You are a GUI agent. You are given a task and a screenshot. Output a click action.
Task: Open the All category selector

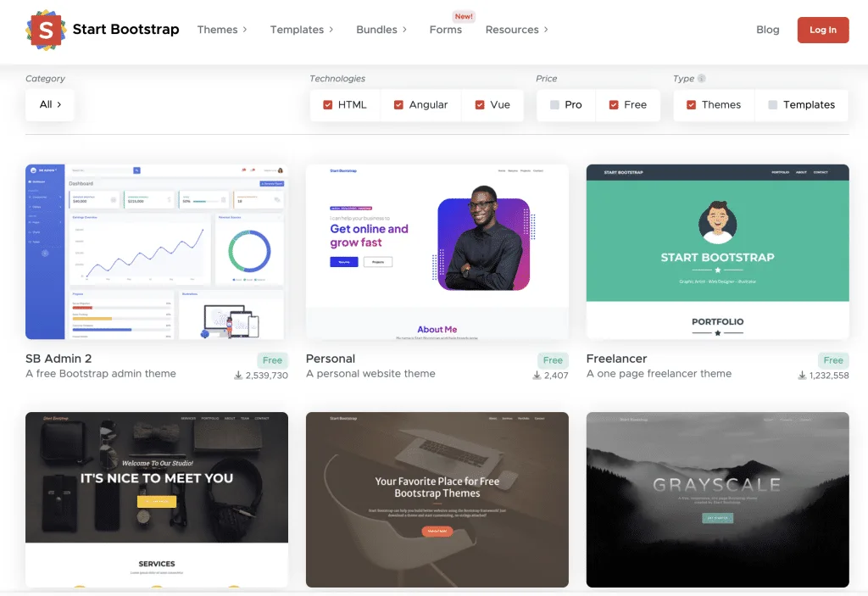click(50, 104)
